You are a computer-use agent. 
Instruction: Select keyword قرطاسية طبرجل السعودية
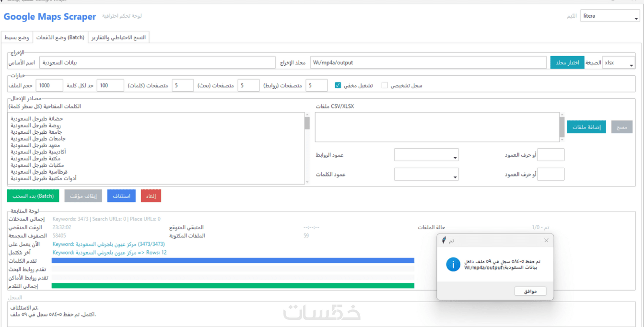[x=39, y=172]
